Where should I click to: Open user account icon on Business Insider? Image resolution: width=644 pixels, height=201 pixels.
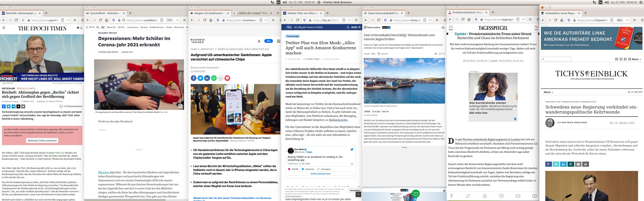click(259, 41)
